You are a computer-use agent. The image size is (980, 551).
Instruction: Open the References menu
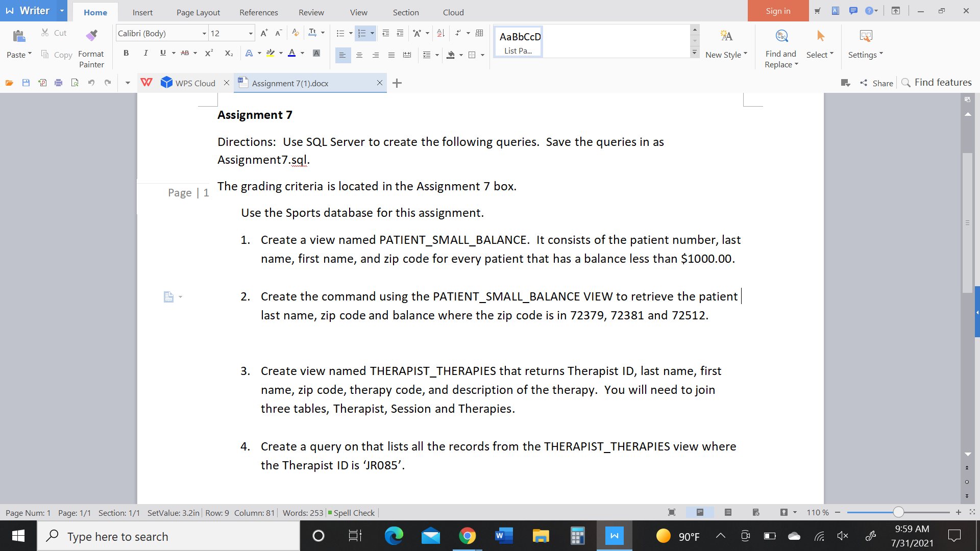[258, 12]
